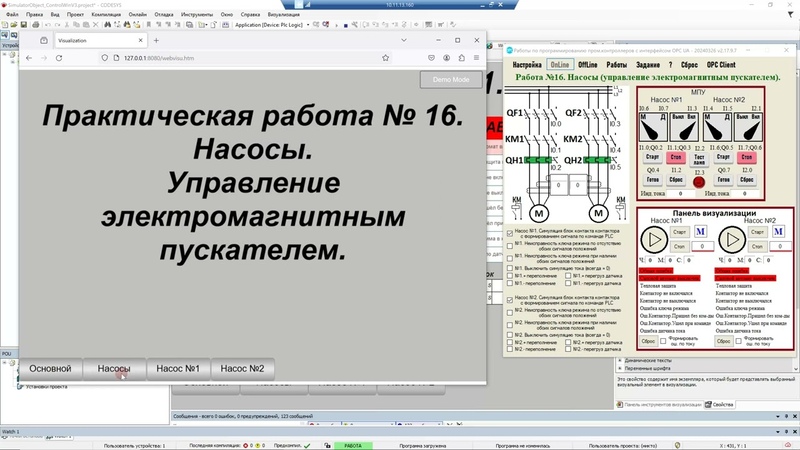Tick the №2 + перегруз датчика checkbox
This screenshot has height=450, width=800.
(568, 342)
